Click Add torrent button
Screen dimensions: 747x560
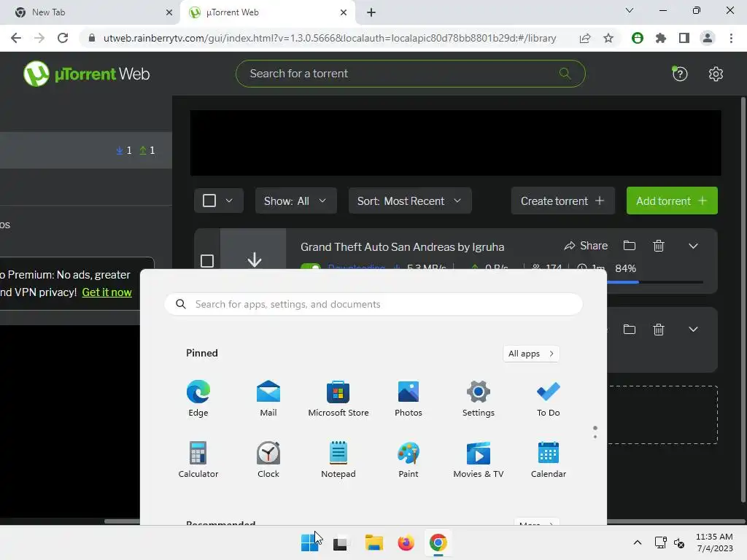tap(672, 201)
